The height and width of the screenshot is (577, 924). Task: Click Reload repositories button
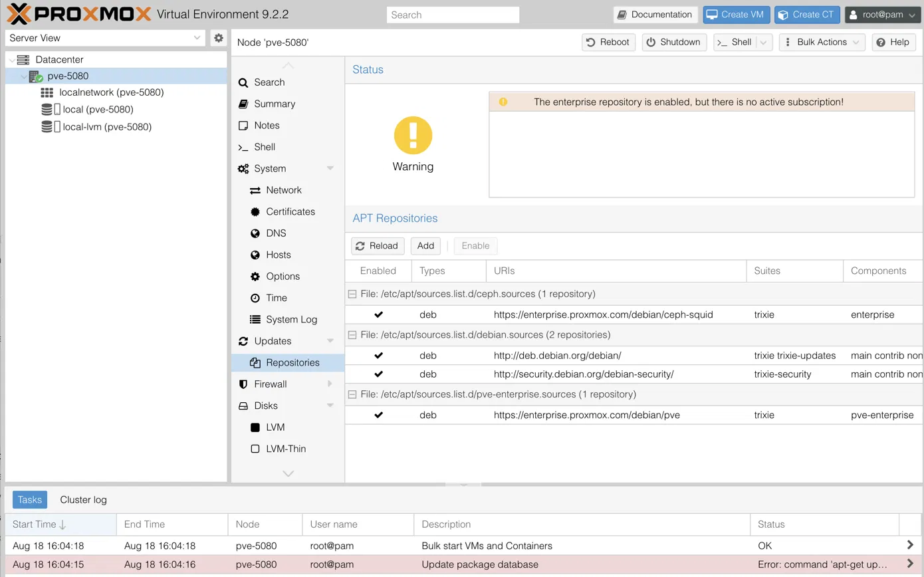(378, 246)
